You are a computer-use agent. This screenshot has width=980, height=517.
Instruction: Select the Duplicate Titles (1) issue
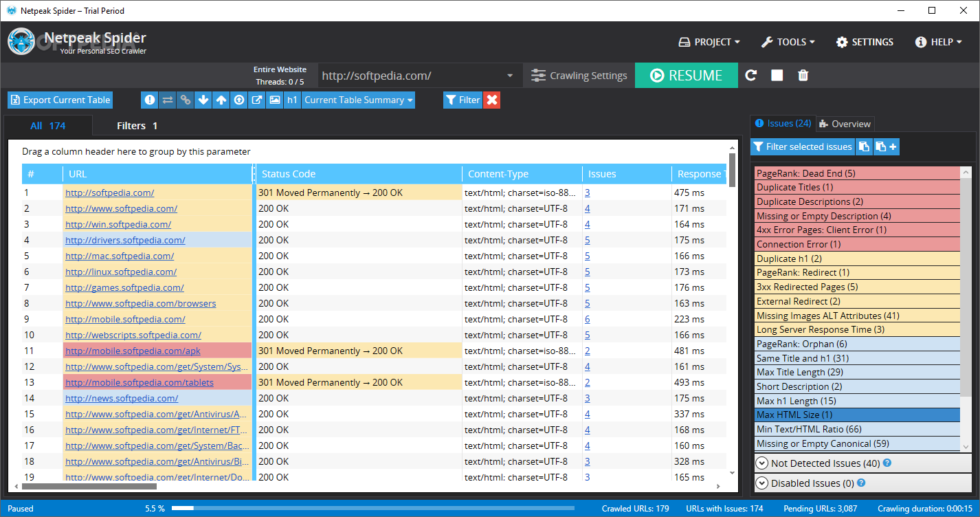point(856,188)
